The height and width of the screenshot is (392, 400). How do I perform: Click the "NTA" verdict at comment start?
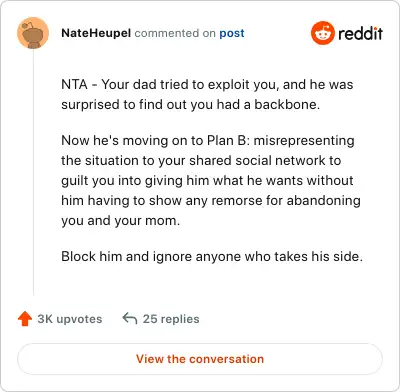tap(74, 84)
